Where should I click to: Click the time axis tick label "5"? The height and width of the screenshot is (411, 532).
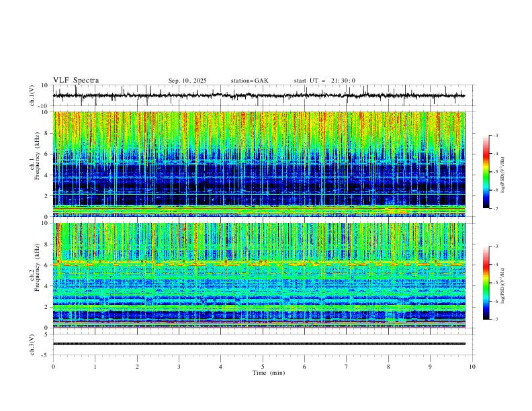pyautogui.click(x=263, y=367)
